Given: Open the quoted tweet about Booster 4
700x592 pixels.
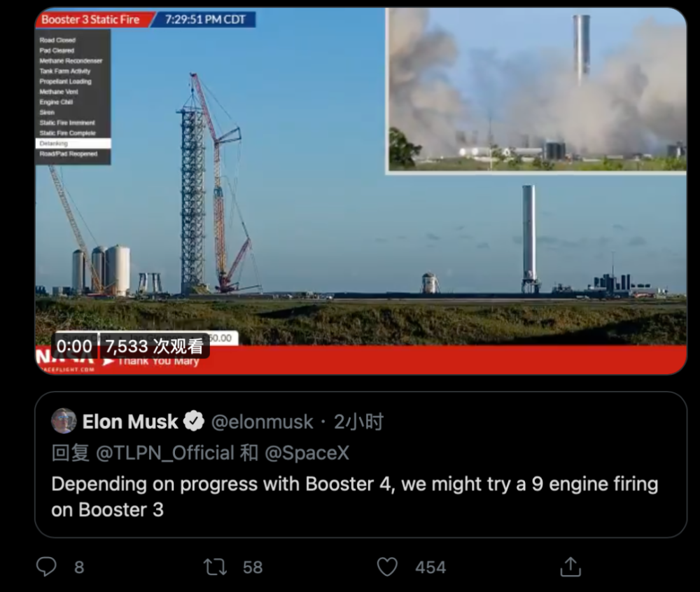Looking at the screenshot, I should (360, 464).
